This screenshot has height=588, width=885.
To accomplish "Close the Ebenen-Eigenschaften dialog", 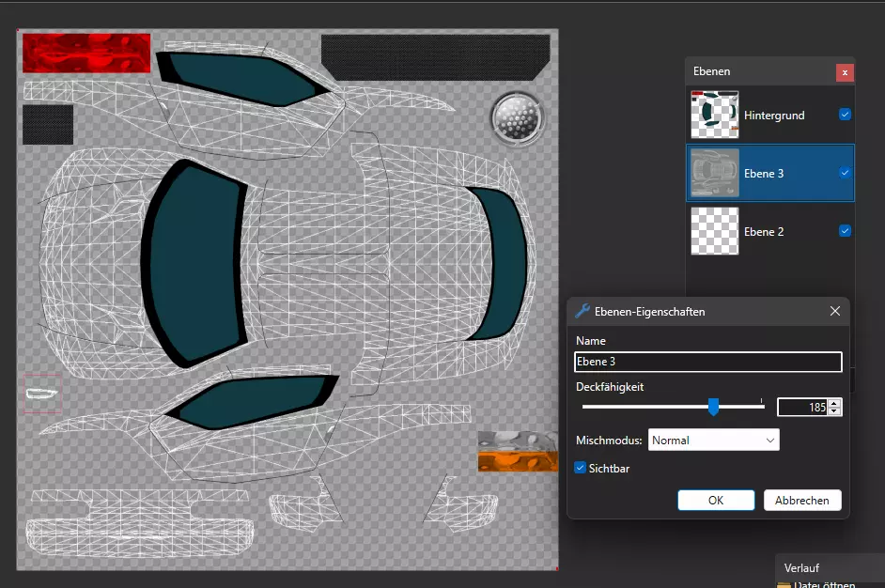I will 834,311.
